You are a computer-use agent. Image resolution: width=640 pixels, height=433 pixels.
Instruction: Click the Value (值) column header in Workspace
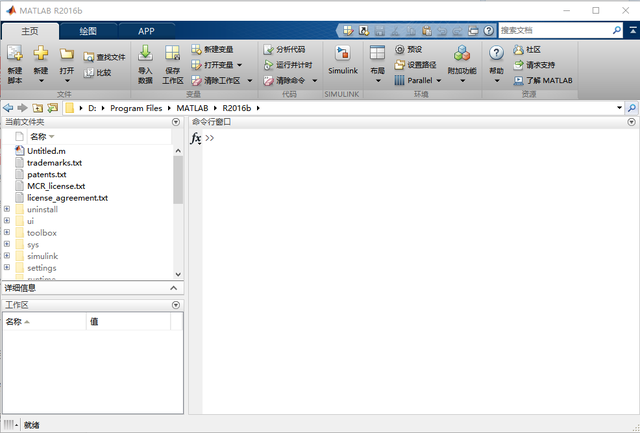[128, 322]
